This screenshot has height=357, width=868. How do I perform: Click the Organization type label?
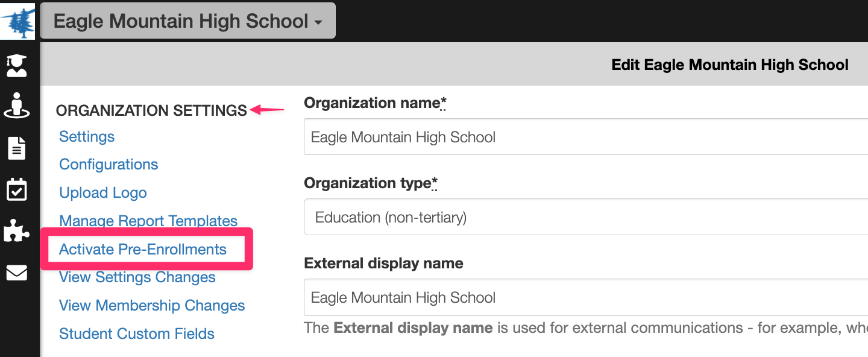pyautogui.click(x=371, y=183)
